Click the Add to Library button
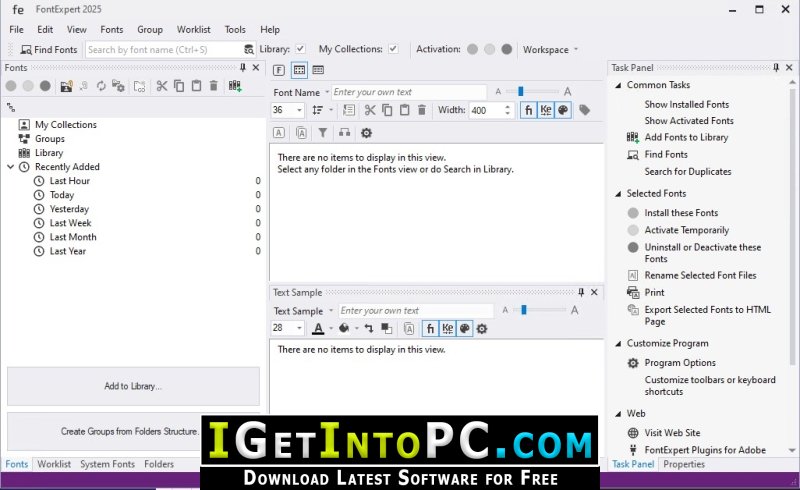The width and height of the screenshot is (800, 490). [x=133, y=386]
